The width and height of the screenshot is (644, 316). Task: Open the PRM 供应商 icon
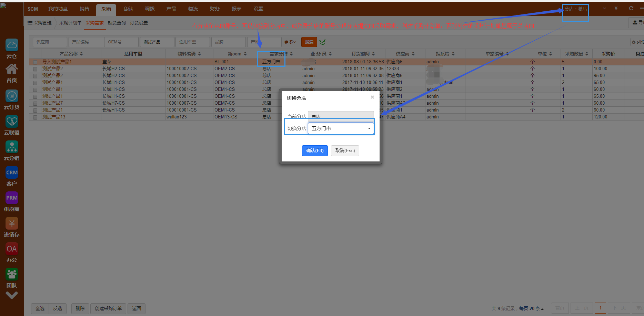tap(12, 198)
